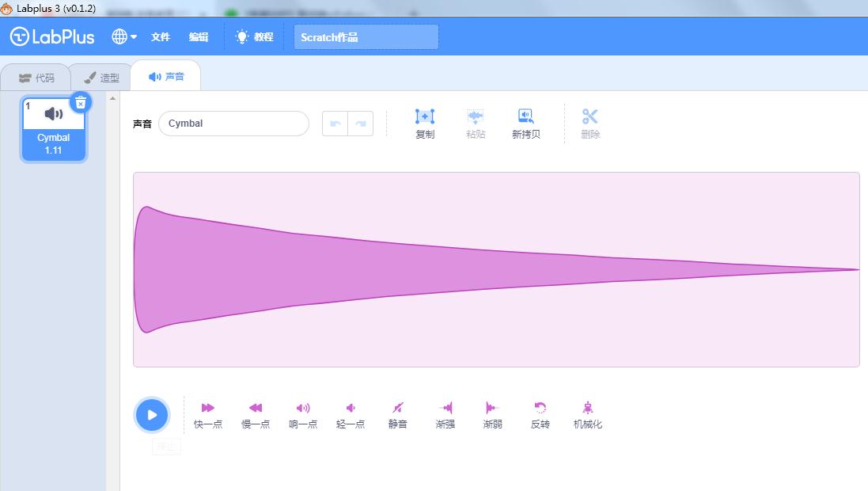Open the 教程 (Tutorials) button
This screenshot has width=868, height=491.
click(x=255, y=37)
